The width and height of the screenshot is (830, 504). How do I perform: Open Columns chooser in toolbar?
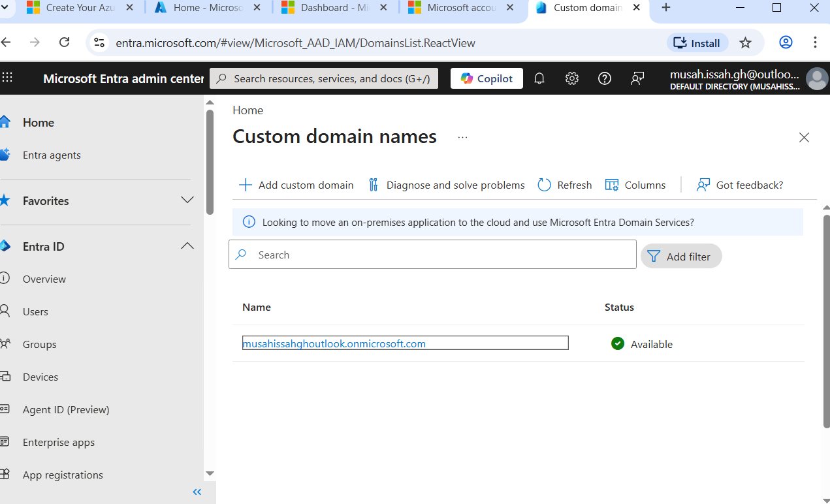(x=635, y=185)
